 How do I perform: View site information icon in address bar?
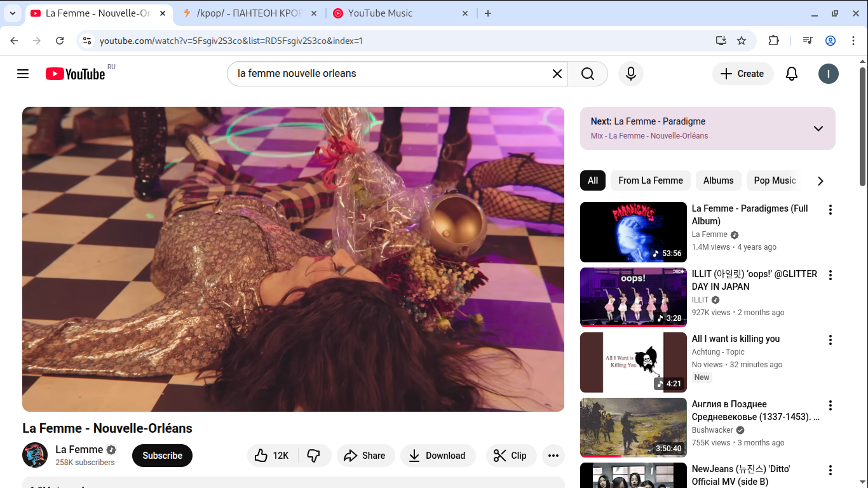point(88,41)
